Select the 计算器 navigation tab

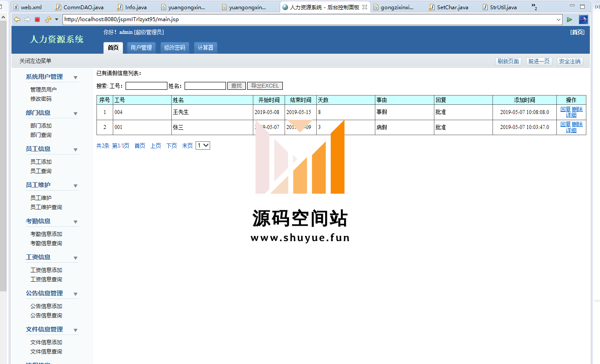206,48
